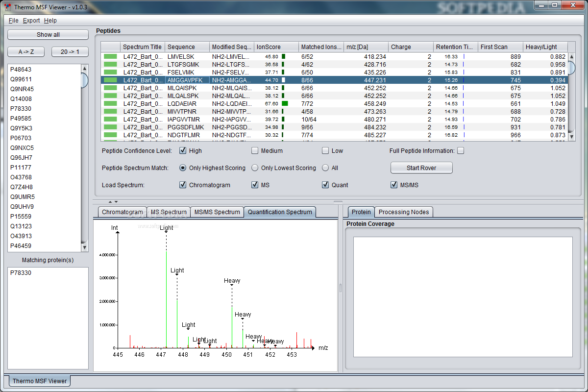Select protein P11177 in list

[x=44, y=168]
